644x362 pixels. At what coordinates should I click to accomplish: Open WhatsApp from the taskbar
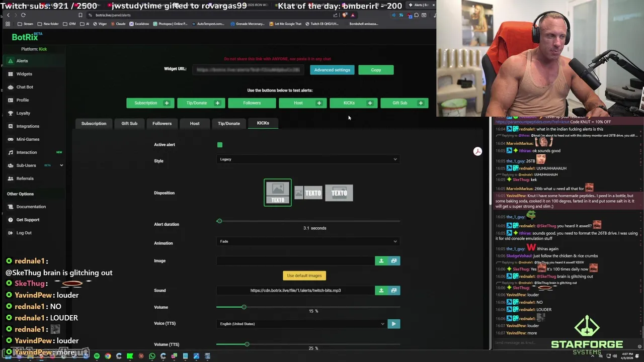[x=152, y=356]
